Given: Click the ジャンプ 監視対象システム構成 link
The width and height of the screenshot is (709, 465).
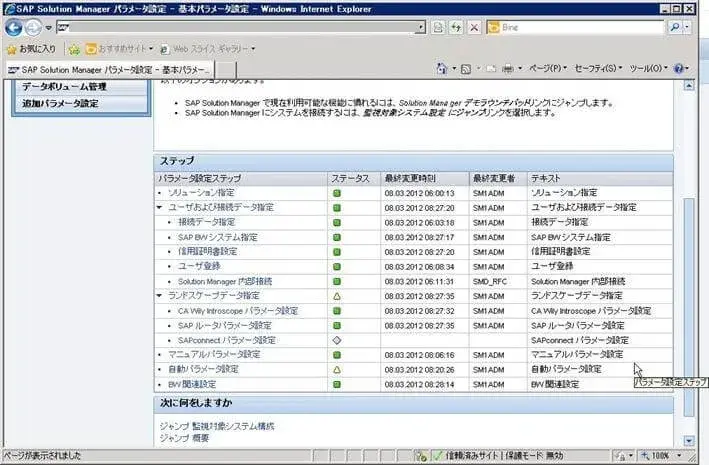Looking at the screenshot, I should pos(217,426).
